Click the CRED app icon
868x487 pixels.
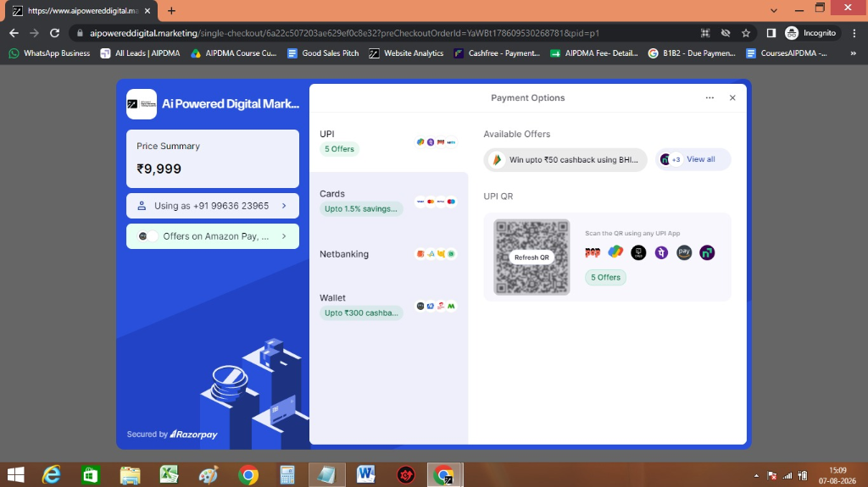pyautogui.click(x=638, y=252)
